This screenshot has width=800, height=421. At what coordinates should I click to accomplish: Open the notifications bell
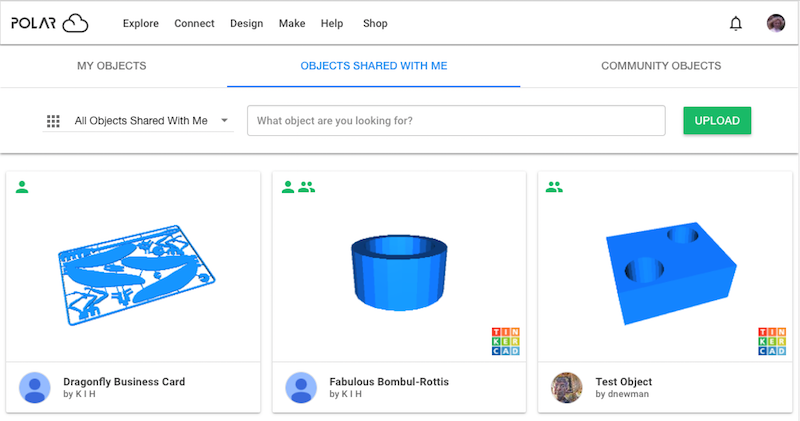tap(735, 23)
